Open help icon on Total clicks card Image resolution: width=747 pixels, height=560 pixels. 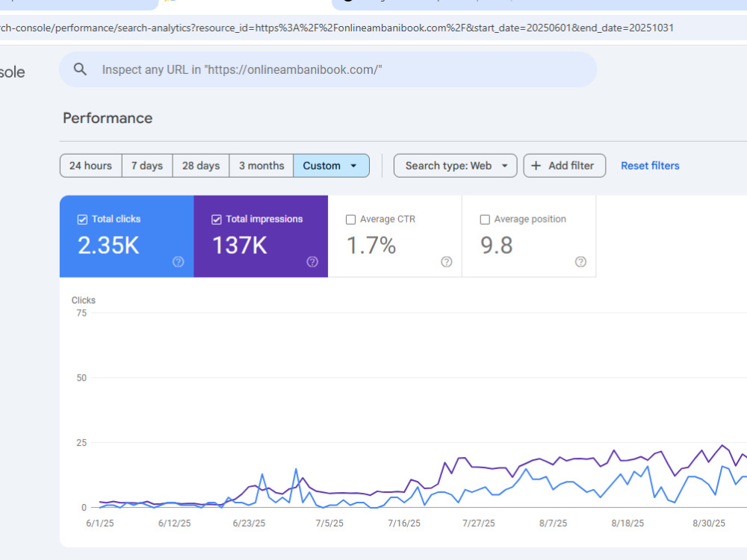[179, 262]
